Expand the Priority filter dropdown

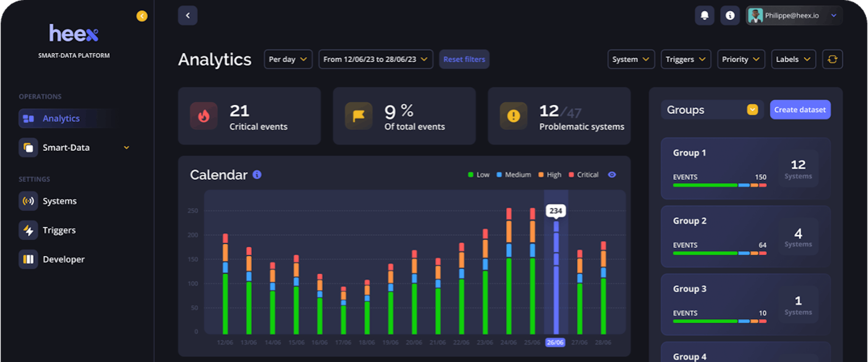coord(741,59)
